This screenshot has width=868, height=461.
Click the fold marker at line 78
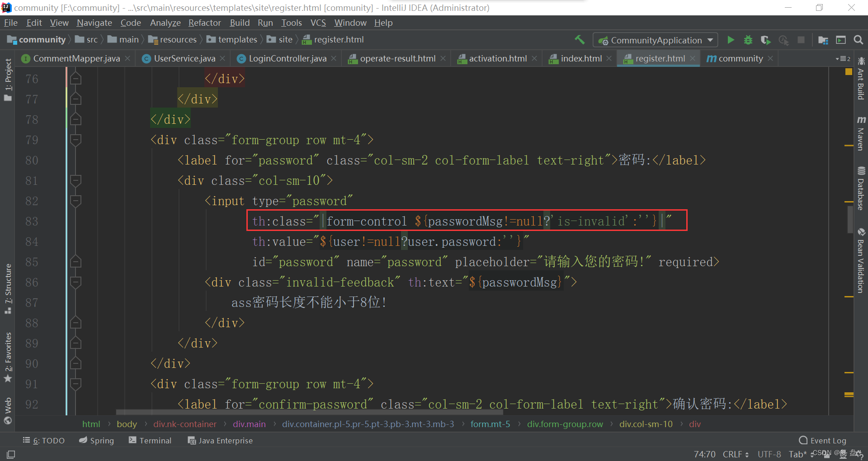[x=75, y=119]
